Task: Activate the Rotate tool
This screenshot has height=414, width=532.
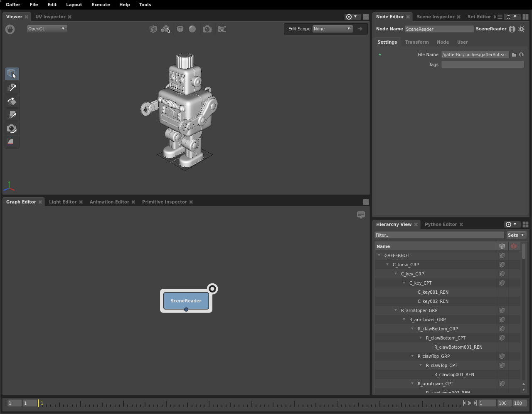Action: (x=12, y=101)
